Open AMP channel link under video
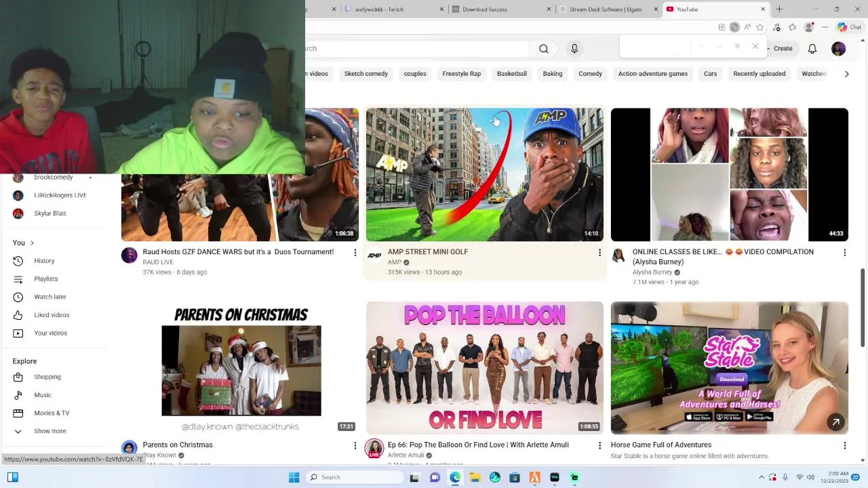This screenshot has height=488, width=868. click(x=394, y=262)
